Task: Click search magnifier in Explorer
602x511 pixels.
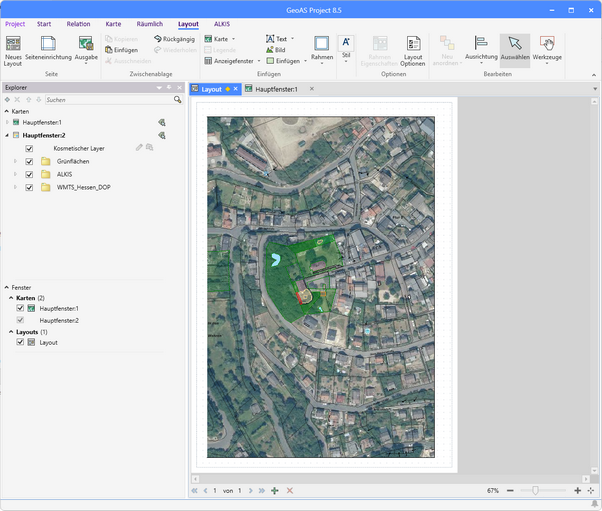Action: pos(177,100)
